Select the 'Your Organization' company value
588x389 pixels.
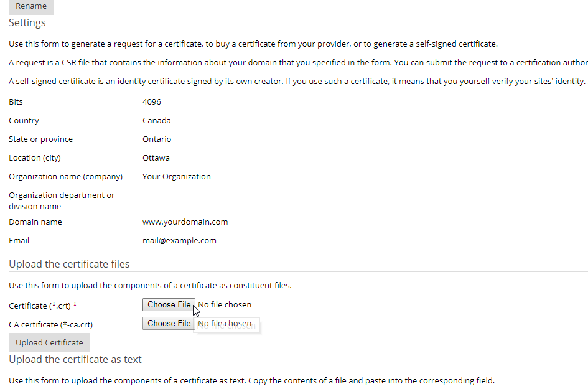[177, 177]
